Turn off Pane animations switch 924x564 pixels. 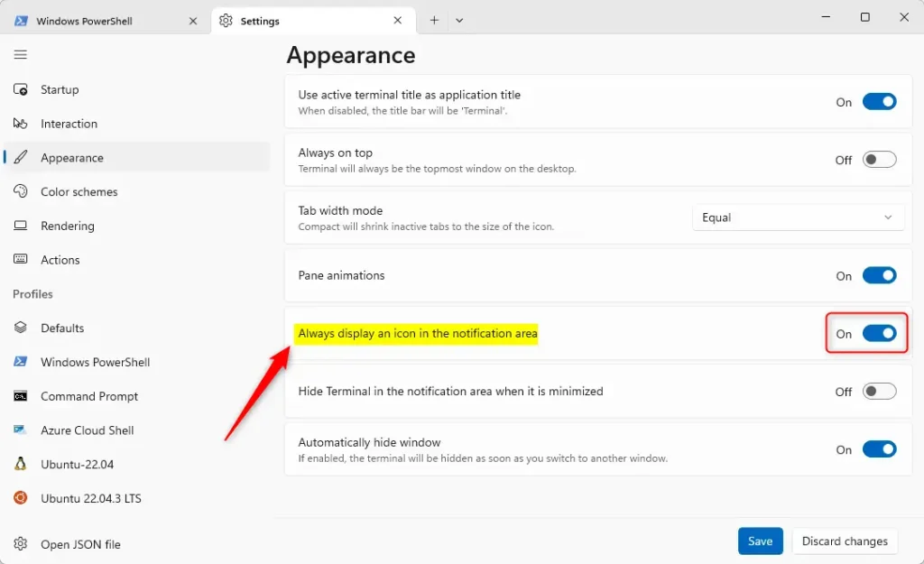[x=879, y=276]
